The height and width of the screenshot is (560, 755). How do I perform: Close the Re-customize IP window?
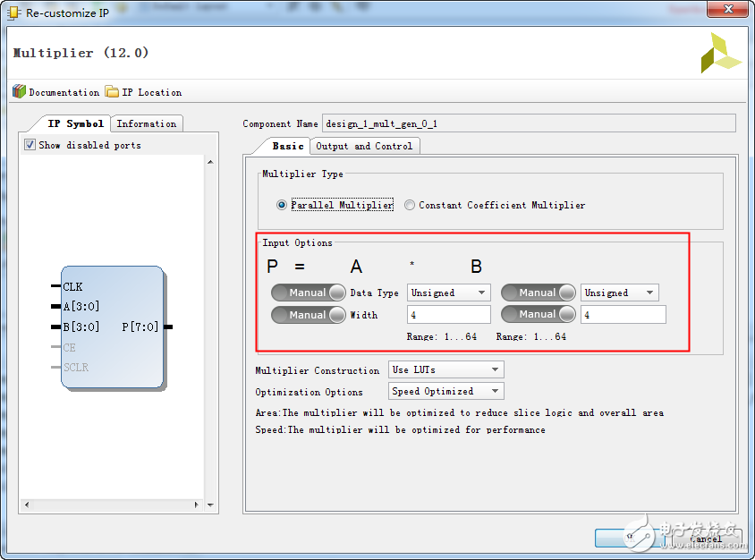(x=726, y=11)
